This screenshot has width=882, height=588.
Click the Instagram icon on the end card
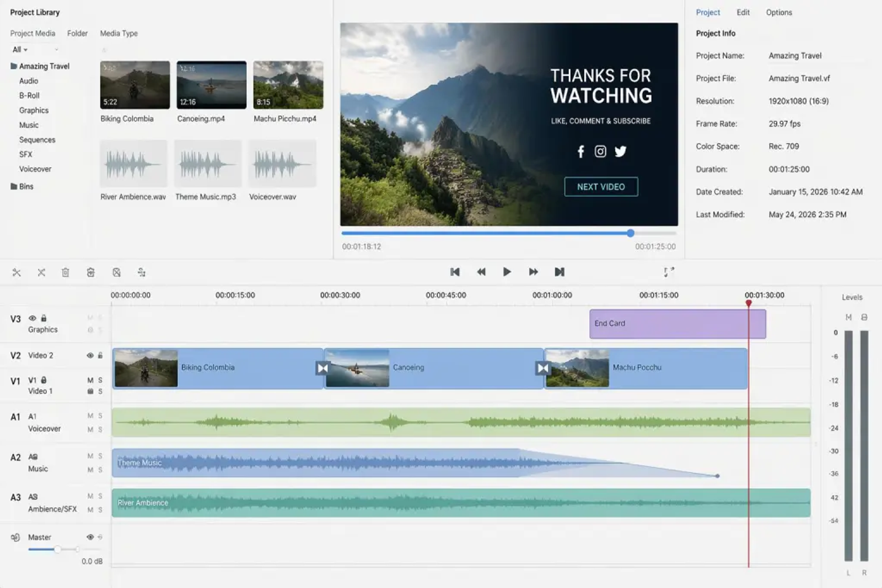(600, 152)
